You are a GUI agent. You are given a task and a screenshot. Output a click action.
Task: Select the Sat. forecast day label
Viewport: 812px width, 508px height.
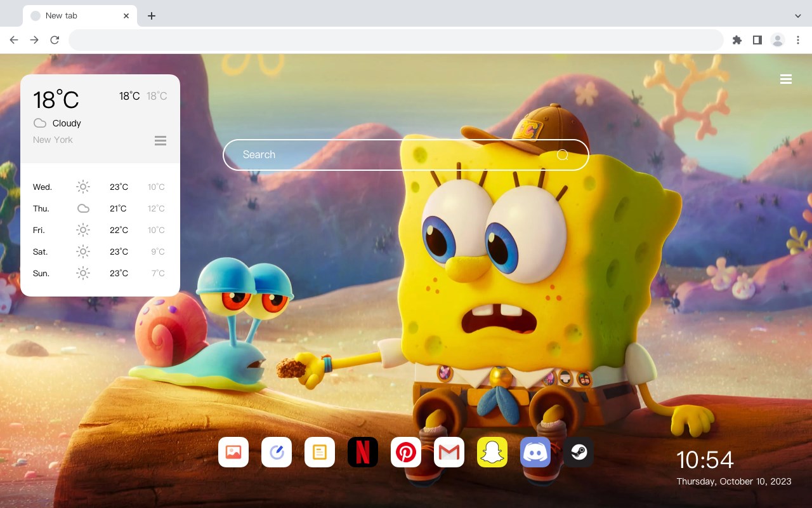41,251
